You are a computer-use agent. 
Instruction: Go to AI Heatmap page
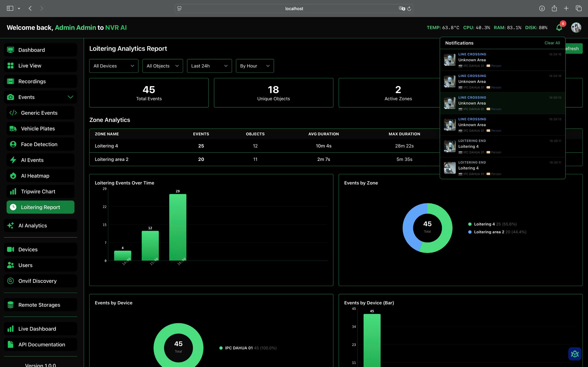tap(35, 176)
